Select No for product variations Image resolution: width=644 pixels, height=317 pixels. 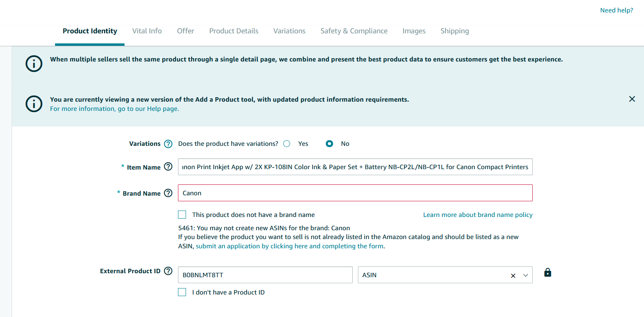(329, 144)
